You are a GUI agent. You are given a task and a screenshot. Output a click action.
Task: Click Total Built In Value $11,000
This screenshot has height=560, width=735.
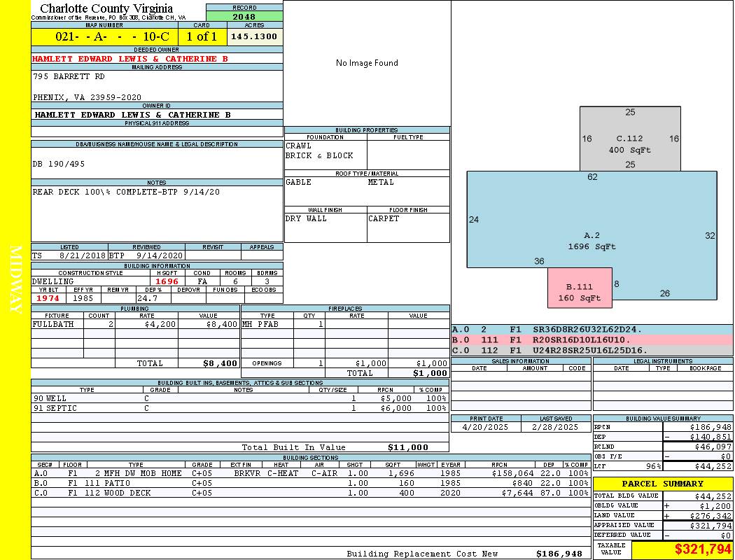408,447
